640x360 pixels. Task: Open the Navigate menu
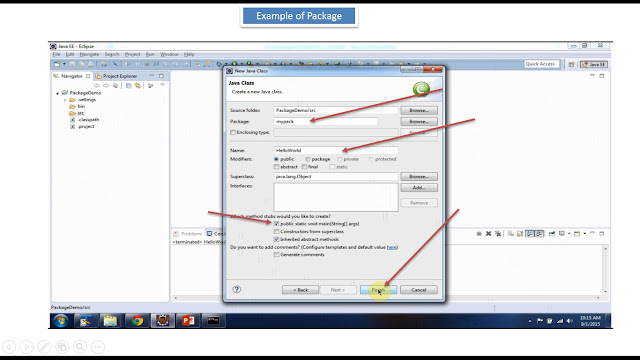tap(89, 54)
